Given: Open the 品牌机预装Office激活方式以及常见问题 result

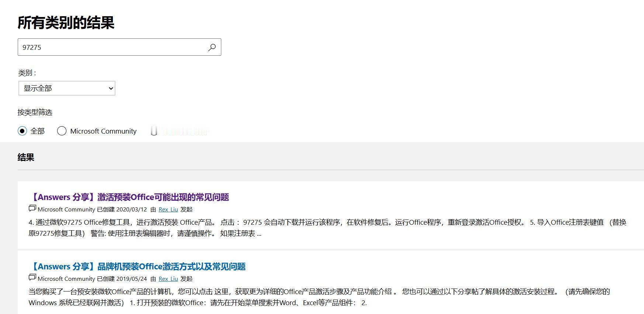Looking at the screenshot, I should [x=137, y=266].
